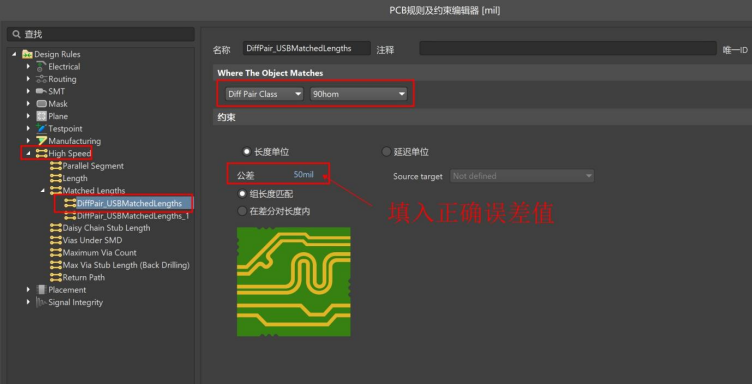
Task: Click the Mask rule category icon
Action: coord(41,104)
